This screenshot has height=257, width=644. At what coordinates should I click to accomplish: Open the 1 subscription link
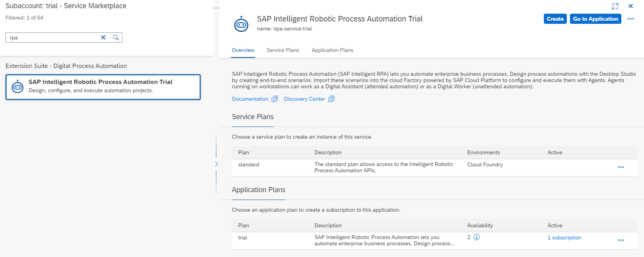(x=564, y=237)
